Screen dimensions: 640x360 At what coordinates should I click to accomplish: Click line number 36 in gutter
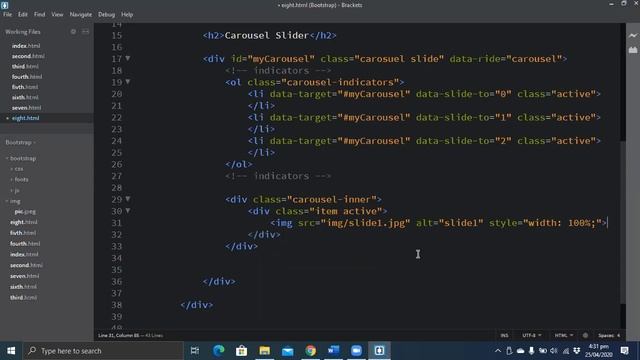coord(117,281)
